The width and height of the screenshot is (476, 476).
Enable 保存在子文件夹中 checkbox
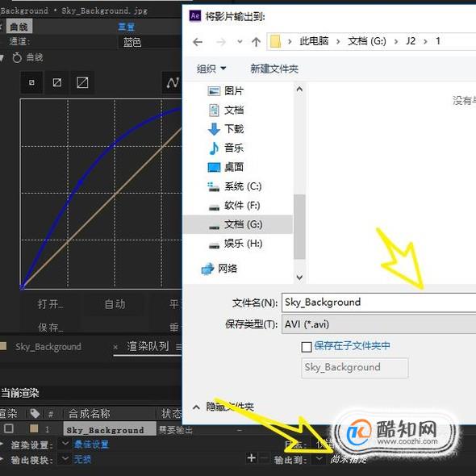point(307,347)
